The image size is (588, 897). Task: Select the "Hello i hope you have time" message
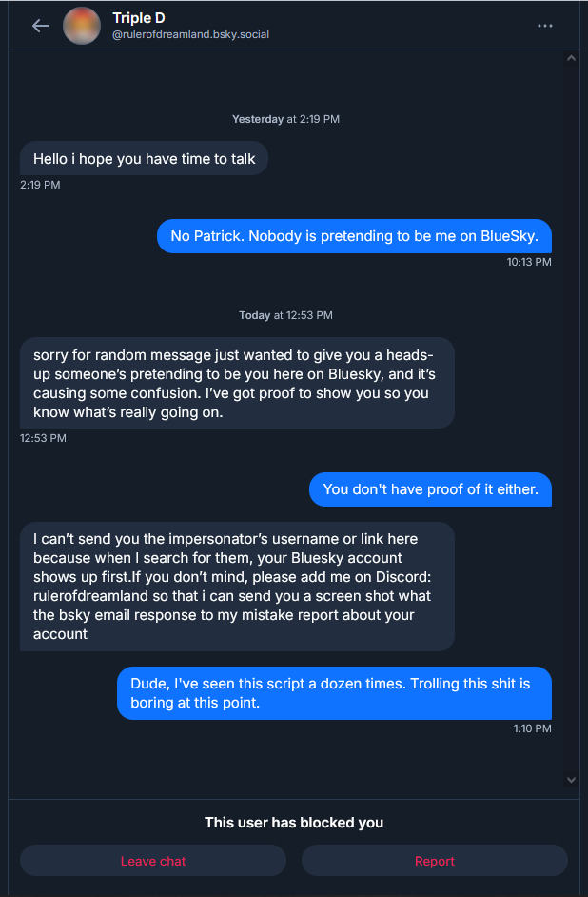click(145, 159)
